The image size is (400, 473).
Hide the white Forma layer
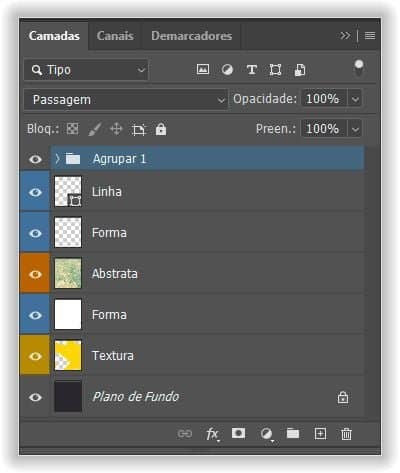35,315
